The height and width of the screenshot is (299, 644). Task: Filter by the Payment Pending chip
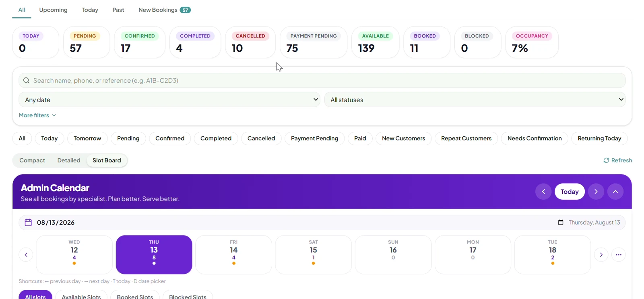[x=315, y=138]
